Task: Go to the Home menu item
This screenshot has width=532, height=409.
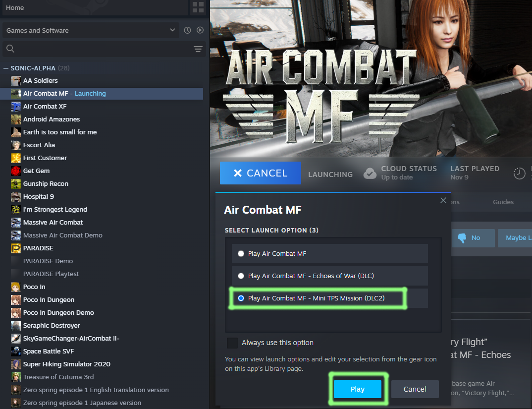Action: [15, 7]
